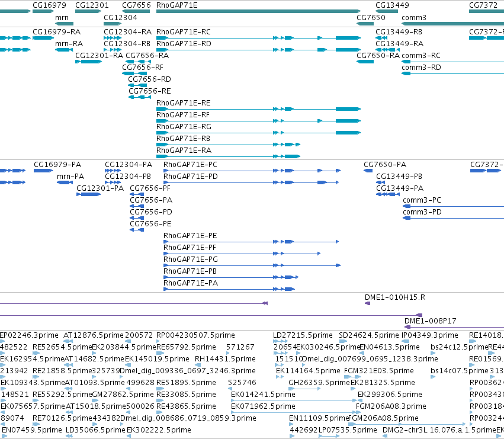Select the CG12304 gene label
This screenshot has width=504, height=439.
pyautogui.click(x=120, y=17)
